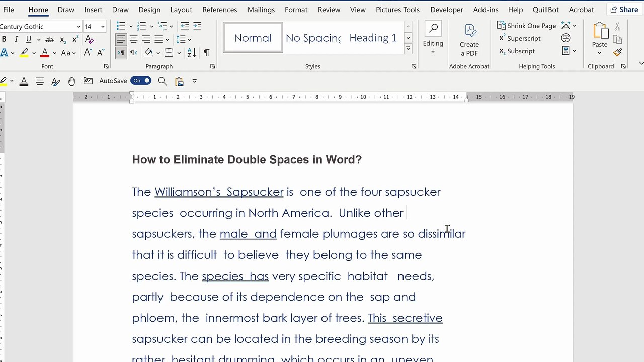Switch to the Layout tab
644x362 pixels.
tap(181, 10)
